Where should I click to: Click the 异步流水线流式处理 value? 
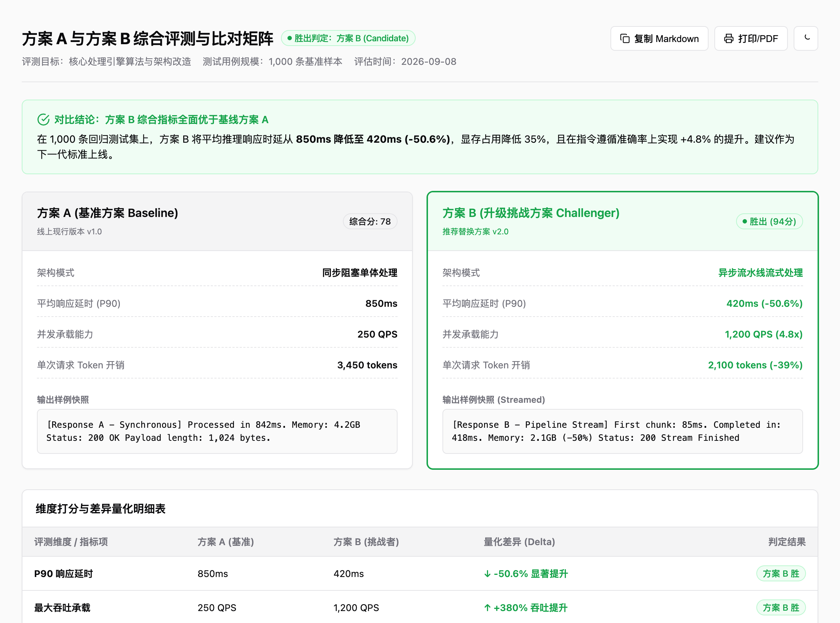760,273
